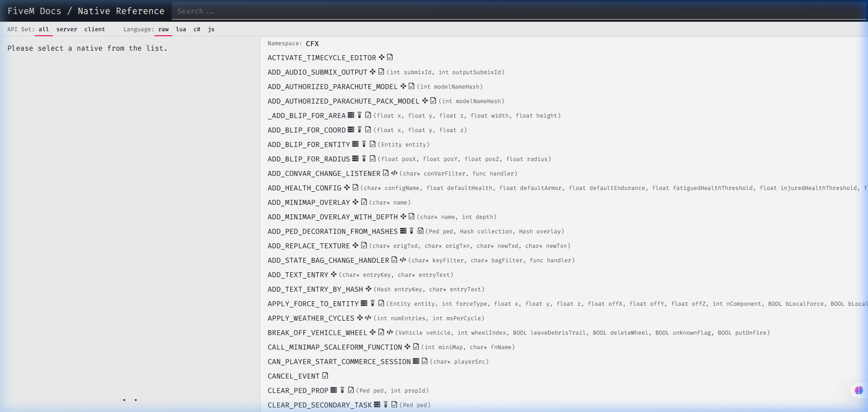This screenshot has height=412, width=868.
Task: Click code icon beside APPLY_WEATHER_CYCLES
Action: (368, 318)
